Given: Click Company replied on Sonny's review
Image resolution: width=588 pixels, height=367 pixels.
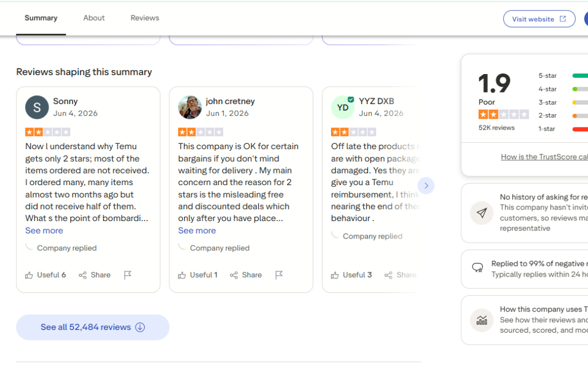Looking at the screenshot, I should tap(67, 248).
